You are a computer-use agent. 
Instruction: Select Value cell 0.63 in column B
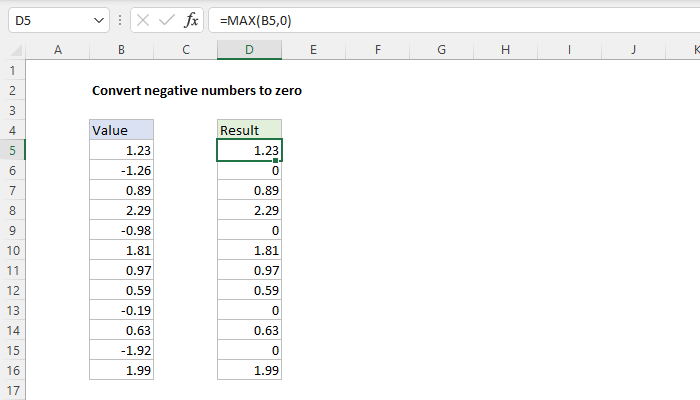click(121, 330)
